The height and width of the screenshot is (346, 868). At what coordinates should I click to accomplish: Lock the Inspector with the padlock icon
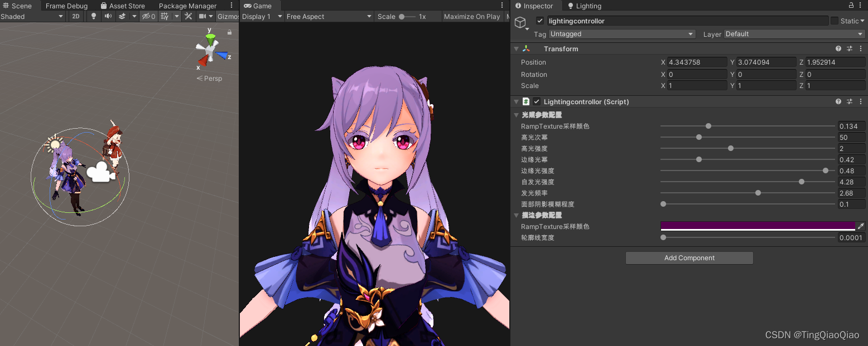(851, 6)
